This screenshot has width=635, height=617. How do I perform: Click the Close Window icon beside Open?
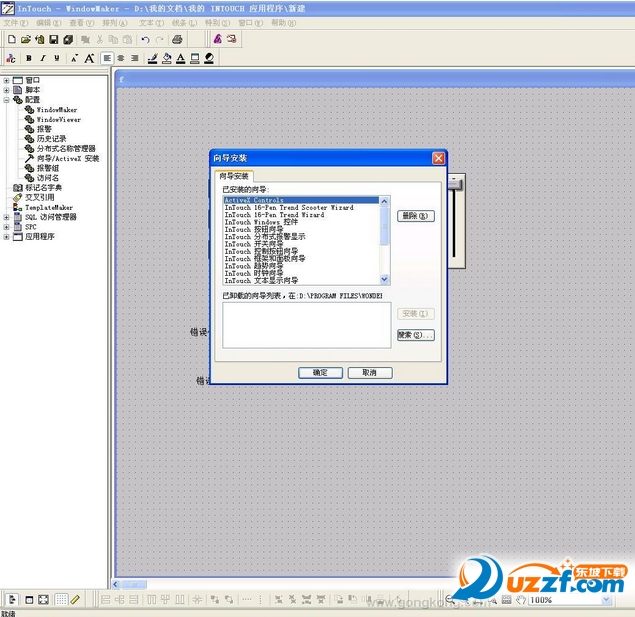(40, 39)
